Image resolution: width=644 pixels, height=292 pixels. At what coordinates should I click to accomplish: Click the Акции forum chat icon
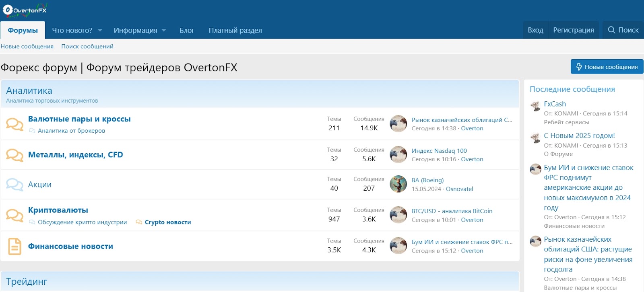[14, 185]
